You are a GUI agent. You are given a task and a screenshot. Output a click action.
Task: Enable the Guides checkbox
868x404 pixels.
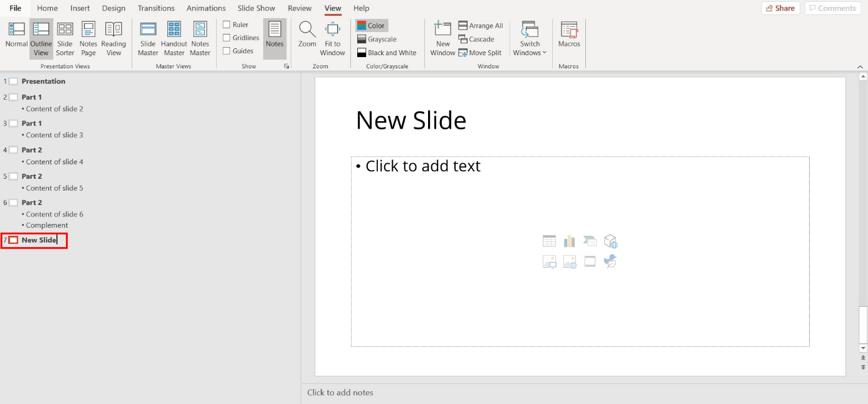[227, 50]
